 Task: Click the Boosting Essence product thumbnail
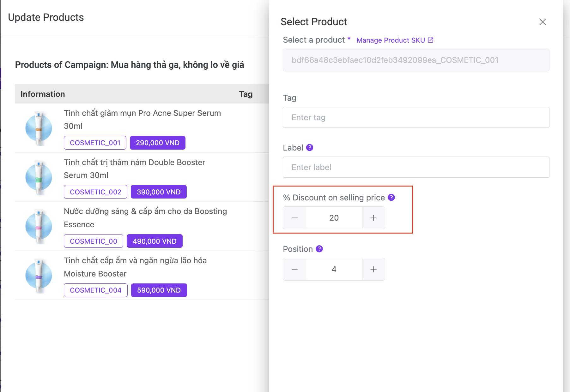[39, 227]
